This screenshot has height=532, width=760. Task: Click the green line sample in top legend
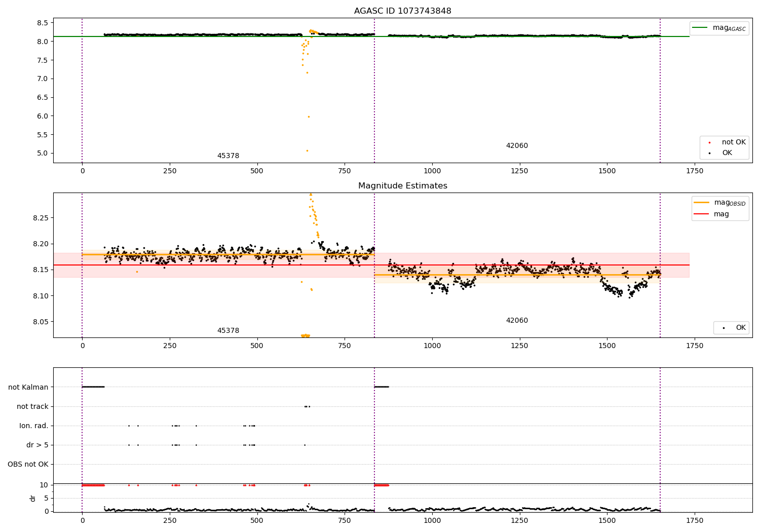pyautogui.click(x=700, y=28)
